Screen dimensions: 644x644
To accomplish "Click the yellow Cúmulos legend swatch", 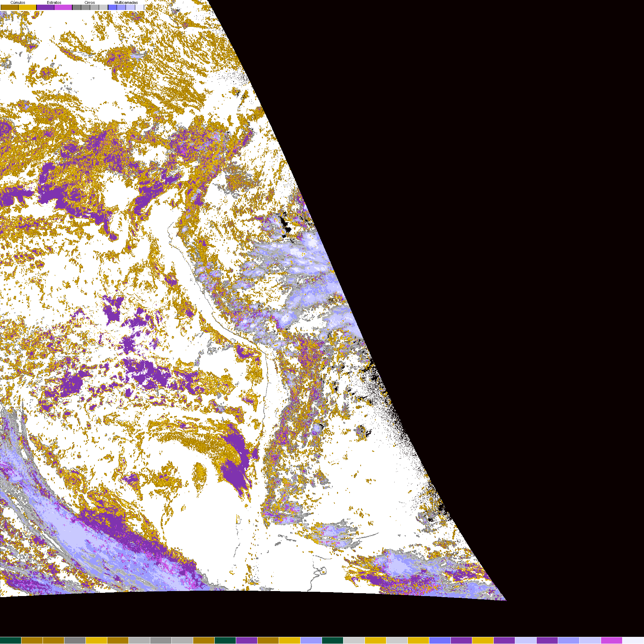I will tap(28, 7).
